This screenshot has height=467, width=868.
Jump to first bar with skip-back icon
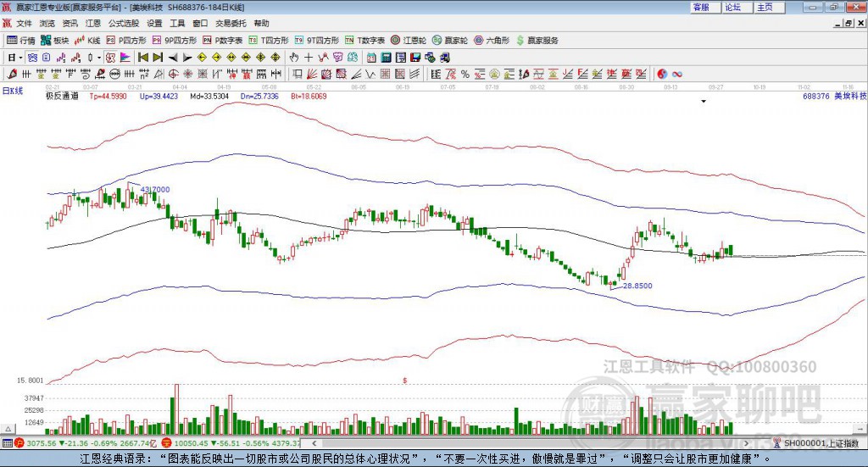click(143, 58)
